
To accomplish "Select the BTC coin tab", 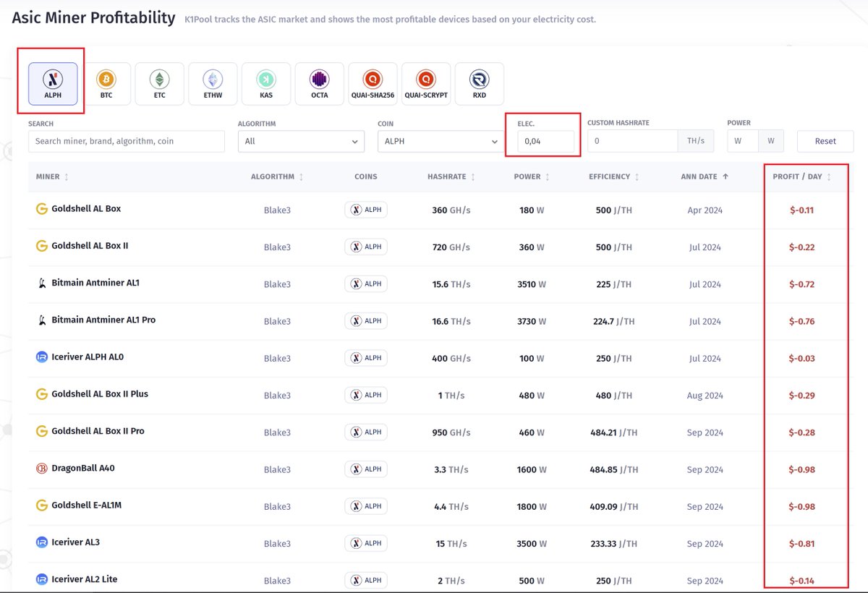I will [x=106, y=83].
